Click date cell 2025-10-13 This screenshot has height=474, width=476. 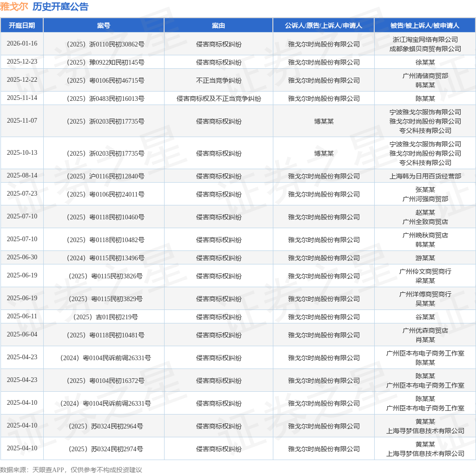click(22, 152)
